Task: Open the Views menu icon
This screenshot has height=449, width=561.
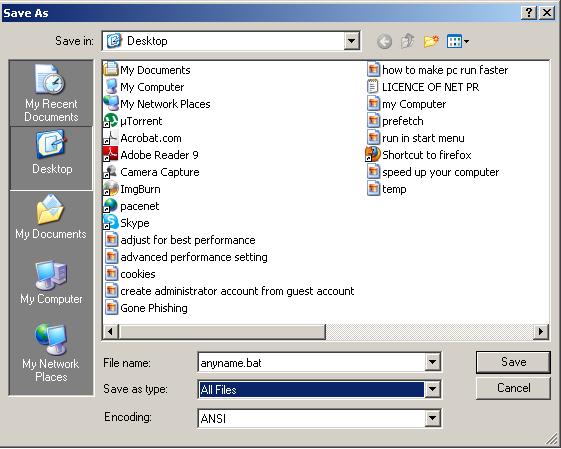Action: pyautogui.click(x=458, y=41)
